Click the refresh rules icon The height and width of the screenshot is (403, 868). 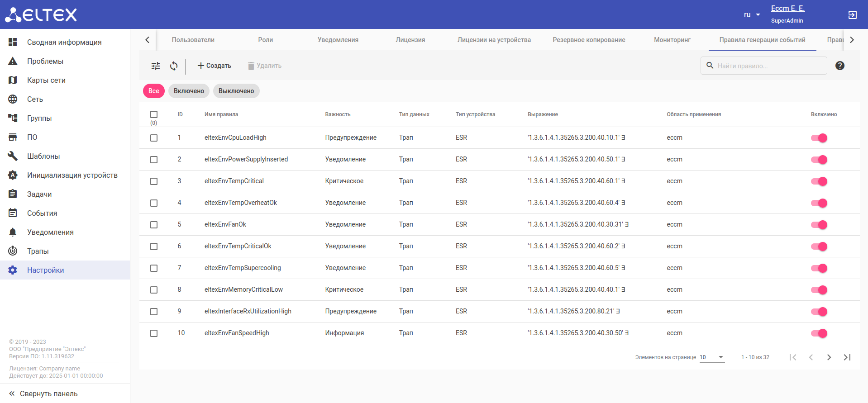[x=174, y=66]
